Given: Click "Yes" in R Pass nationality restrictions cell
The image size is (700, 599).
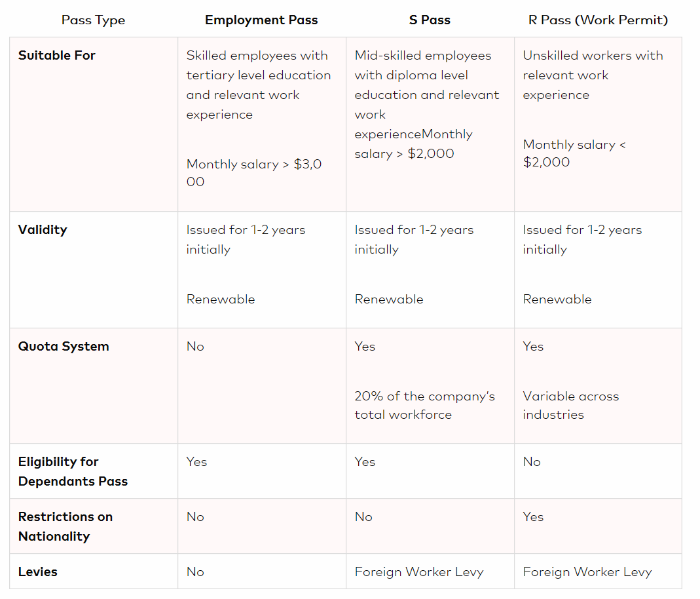Looking at the screenshot, I should coord(533,517).
